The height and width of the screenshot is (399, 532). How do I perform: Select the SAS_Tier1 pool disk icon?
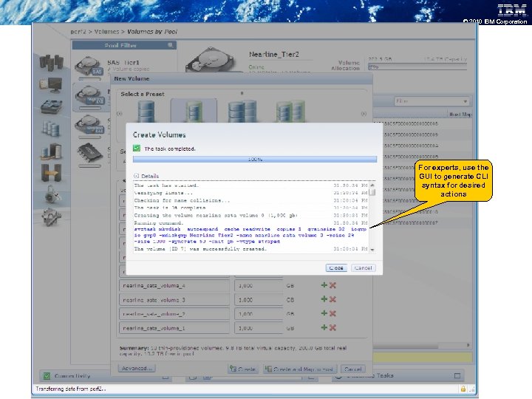pos(89,66)
